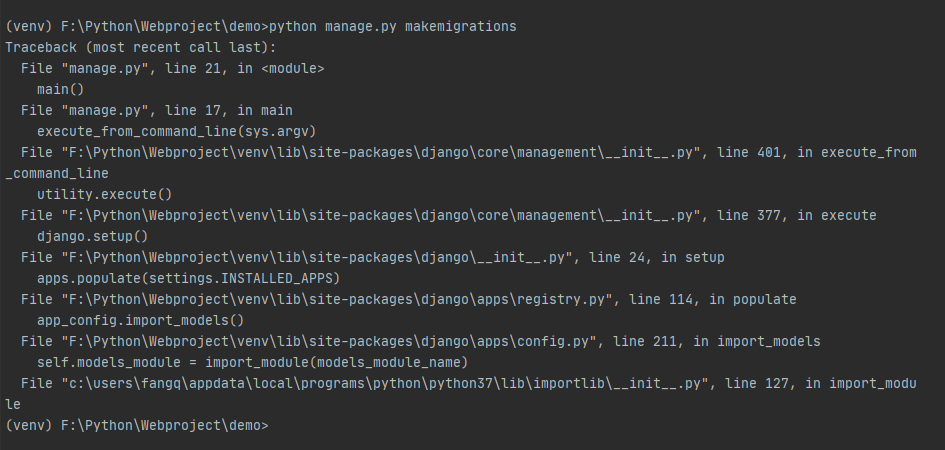Screen dimensions: 945x450
Task: Click apps.populate(settings.INSTALLED_APPS) line
Action: click(x=189, y=278)
